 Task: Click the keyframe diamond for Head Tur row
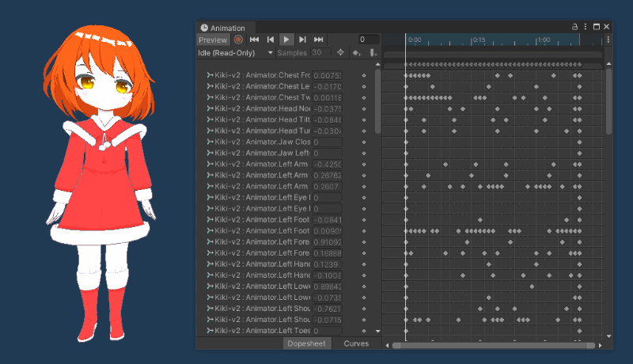click(x=364, y=131)
